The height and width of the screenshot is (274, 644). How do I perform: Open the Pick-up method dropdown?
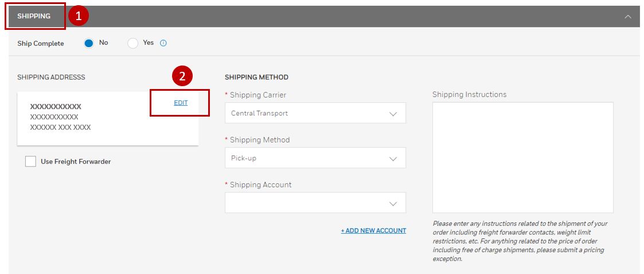pos(315,158)
